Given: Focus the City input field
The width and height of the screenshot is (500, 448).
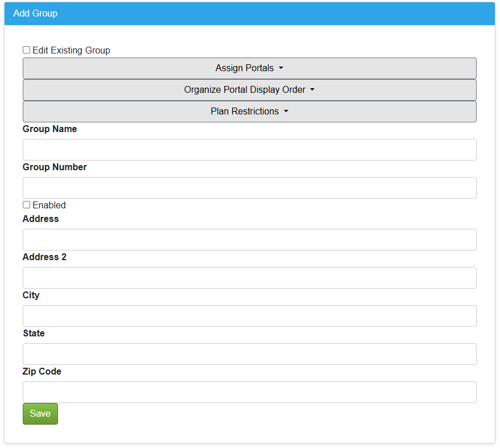Looking at the screenshot, I should pos(249,316).
